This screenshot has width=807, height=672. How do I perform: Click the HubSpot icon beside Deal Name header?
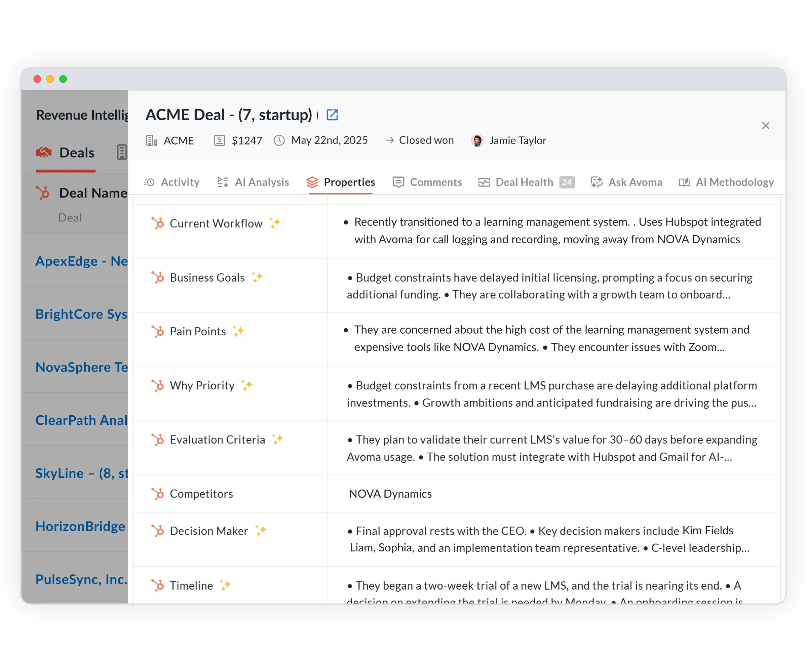43,193
